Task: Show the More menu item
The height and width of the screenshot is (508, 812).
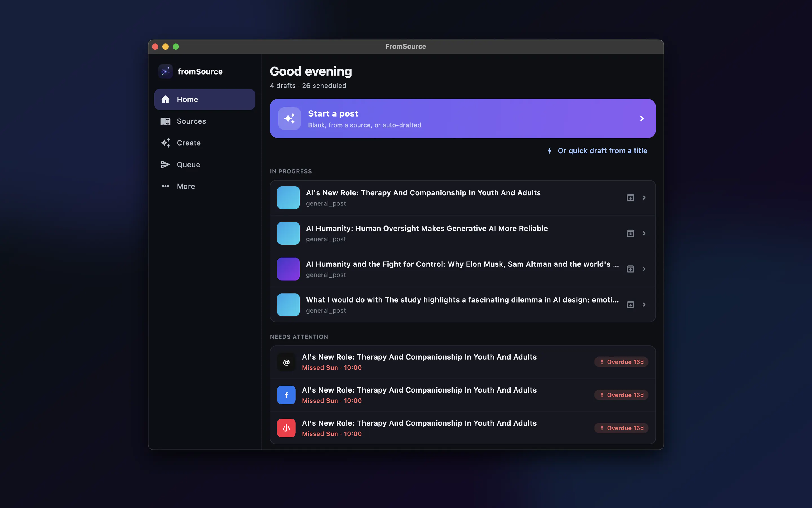Action: (x=204, y=186)
